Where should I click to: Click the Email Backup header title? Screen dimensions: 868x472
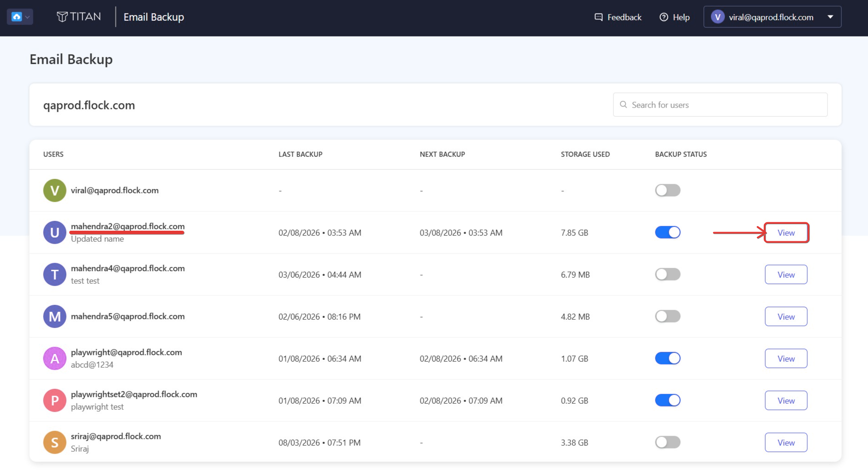pos(154,17)
